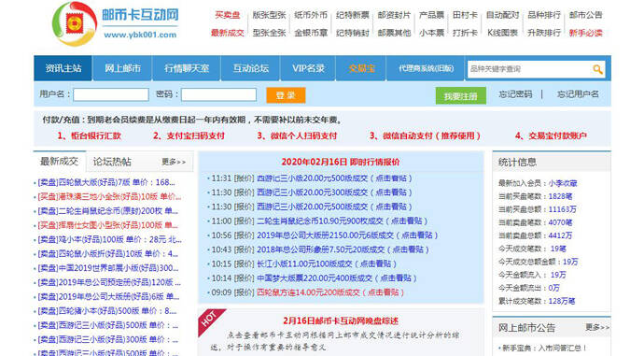Screen dimensions: 644x356
Task: Click the orange 登录 button
Action: pos(286,95)
